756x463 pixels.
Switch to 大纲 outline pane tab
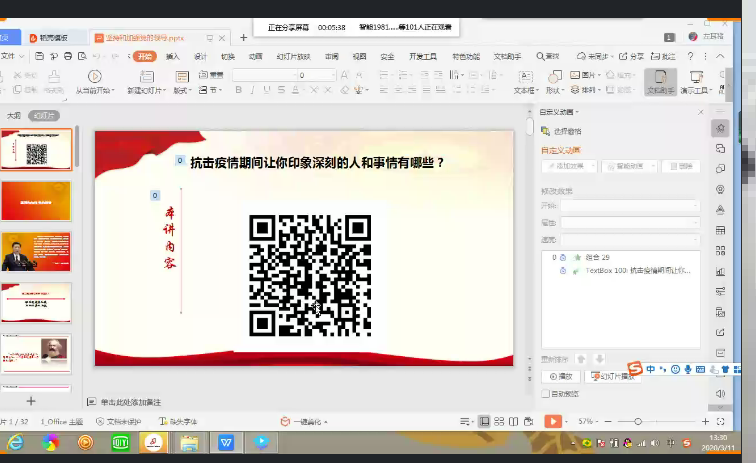pyautogui.click(x=14, y=116)
